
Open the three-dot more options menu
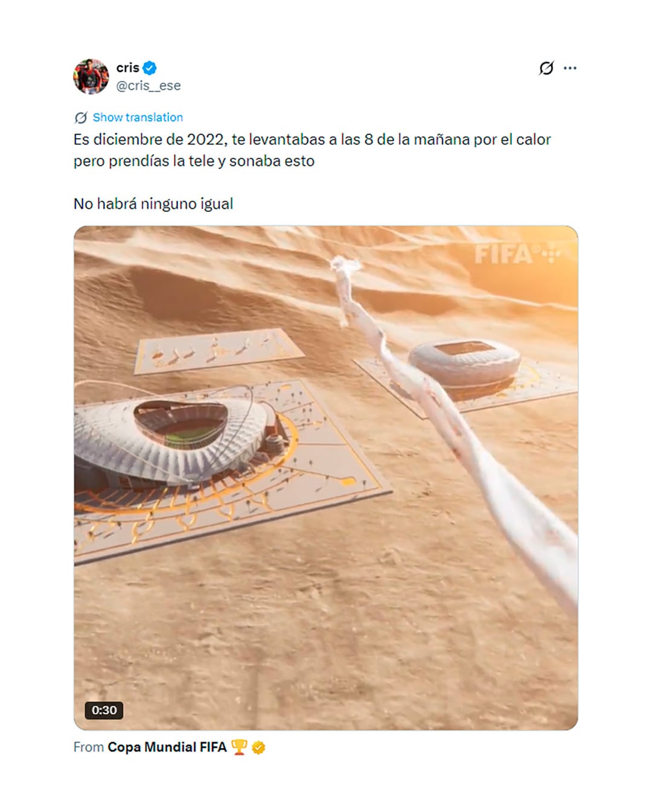pos(570,68)
